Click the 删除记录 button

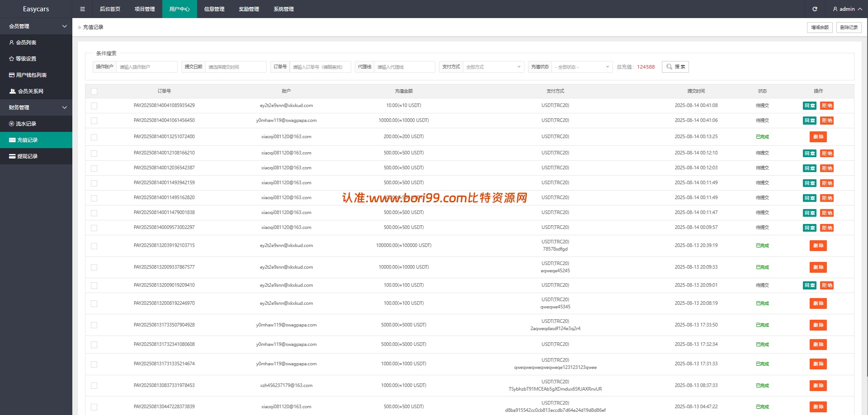click(x=849, y=28)
